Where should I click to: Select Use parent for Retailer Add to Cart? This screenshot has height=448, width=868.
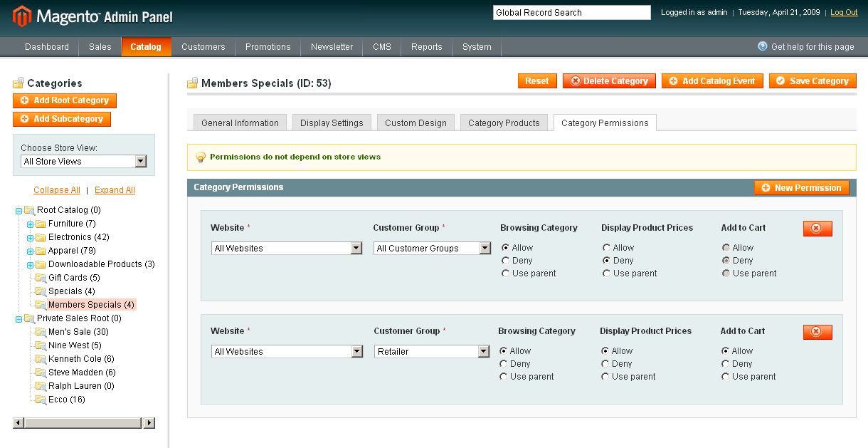coord(726,377)
